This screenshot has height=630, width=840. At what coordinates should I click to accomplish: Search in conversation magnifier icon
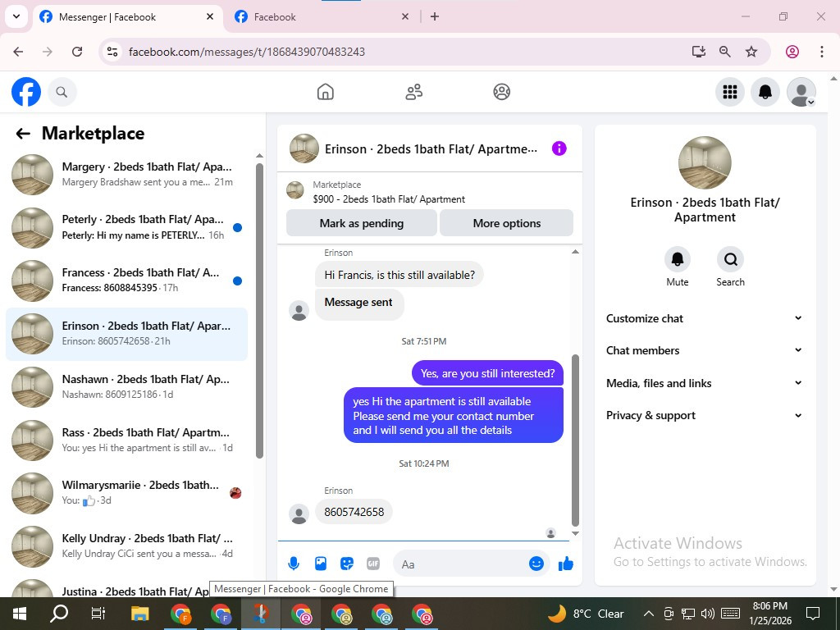click(x=730, y=260)
